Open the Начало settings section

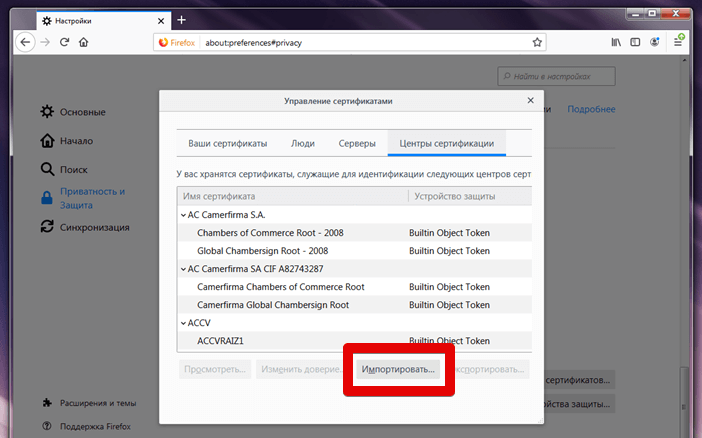[67, 141]
